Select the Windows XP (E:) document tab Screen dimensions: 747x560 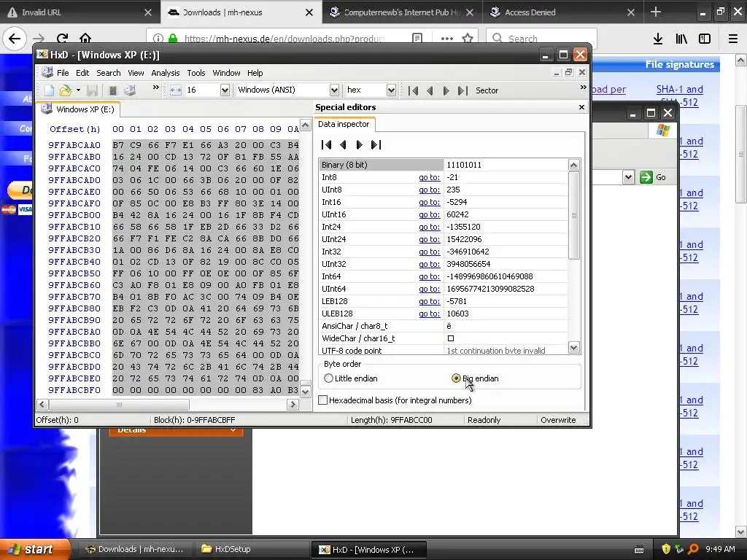(x=79, y=109)
